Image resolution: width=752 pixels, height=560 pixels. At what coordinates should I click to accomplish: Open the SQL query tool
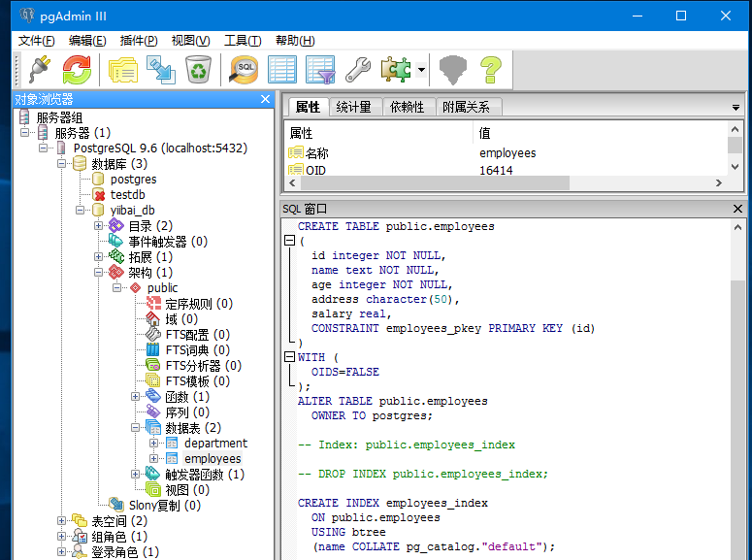pyautogui.click(x=244, y=70)
